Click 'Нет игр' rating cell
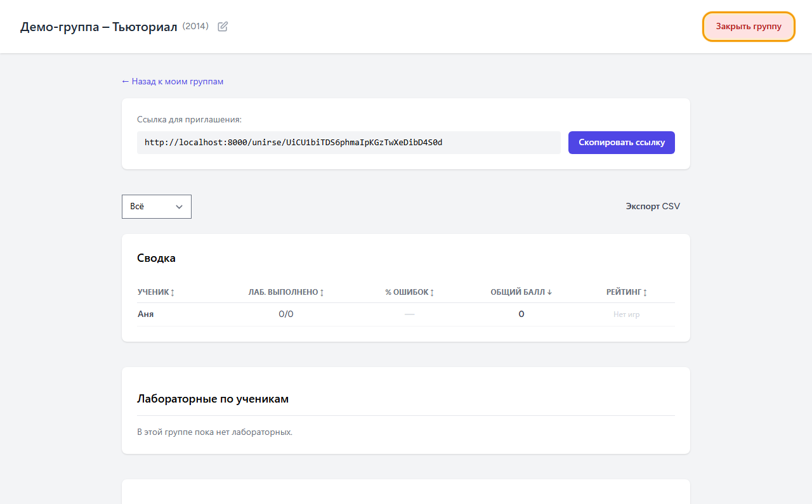This screenshot has width=812, height=504. pyautogui.click(x=627, y=314)
